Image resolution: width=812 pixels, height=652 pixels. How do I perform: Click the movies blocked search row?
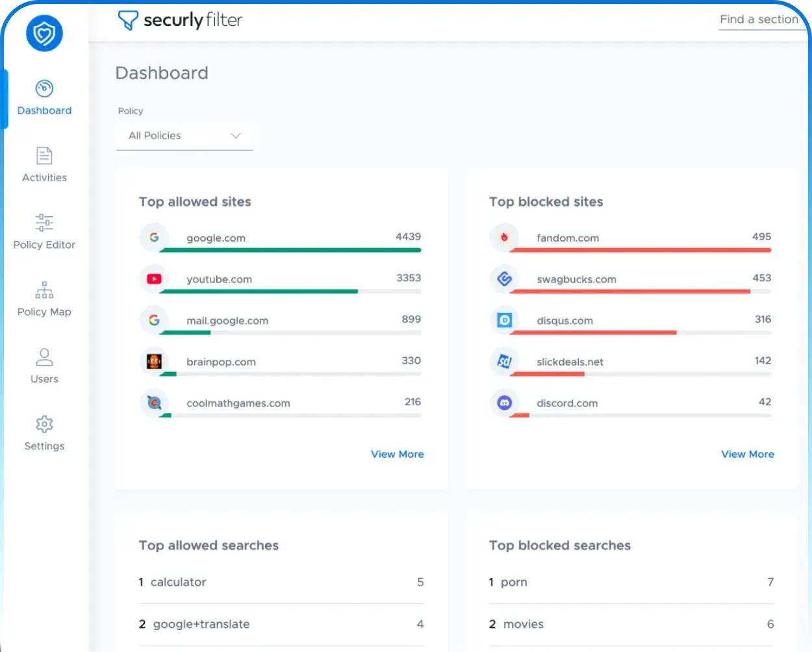[631, 624]
